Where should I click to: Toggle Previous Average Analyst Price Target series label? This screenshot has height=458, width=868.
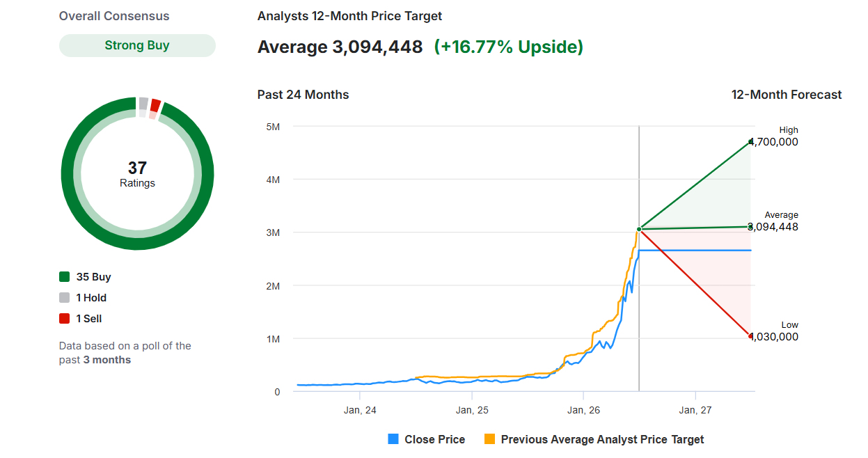(x=602, y=439)
